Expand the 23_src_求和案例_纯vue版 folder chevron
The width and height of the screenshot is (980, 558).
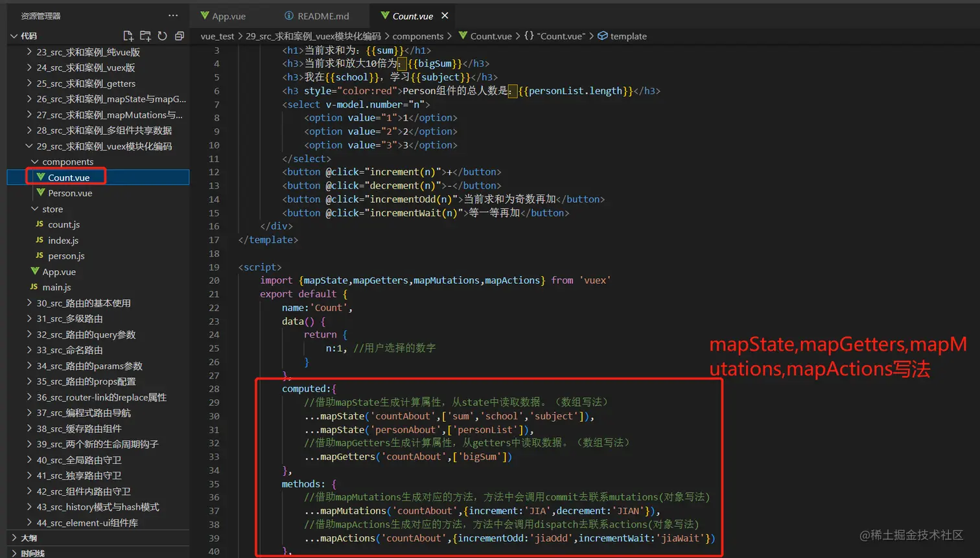tap(29, 52)
